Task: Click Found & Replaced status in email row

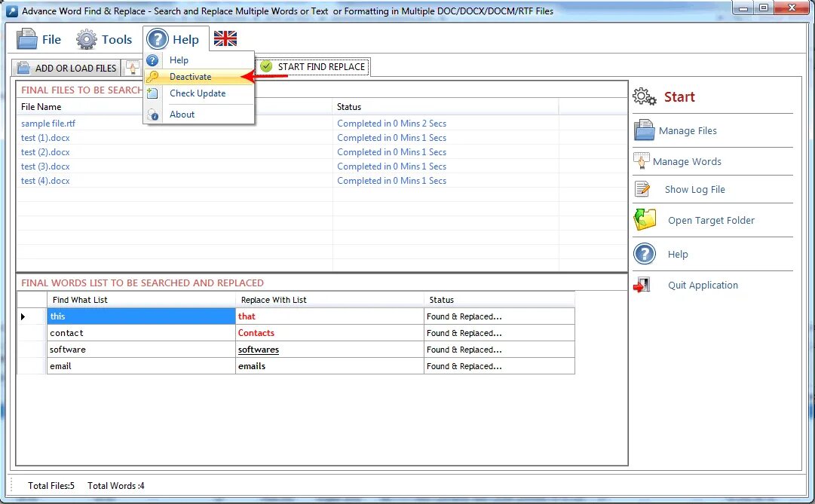Action: pos(500,366)
